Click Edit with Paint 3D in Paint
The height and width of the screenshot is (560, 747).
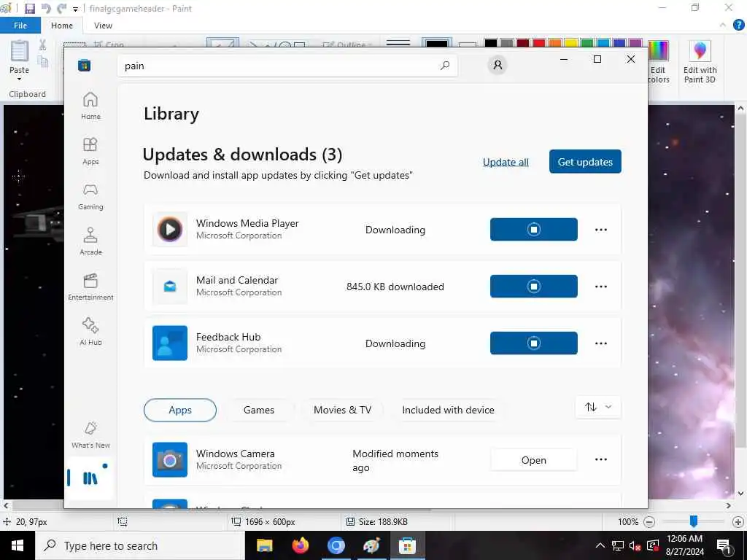click(700, 63)
